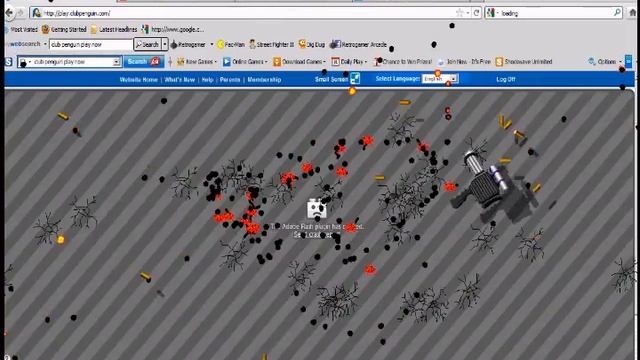Viewport: 640px width, 360px height.
Task: Expand the arrow beside the Search button
Action: [165, 44]
